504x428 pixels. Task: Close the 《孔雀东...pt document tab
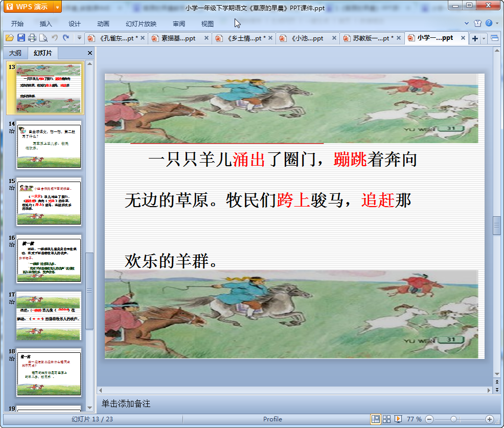(143, 38)
